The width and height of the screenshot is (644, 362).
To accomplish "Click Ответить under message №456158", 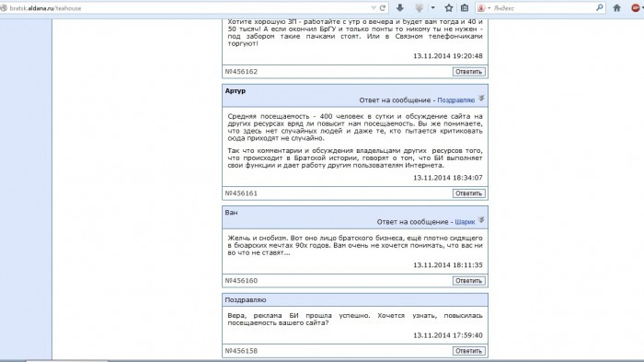I will pos(468,351).
